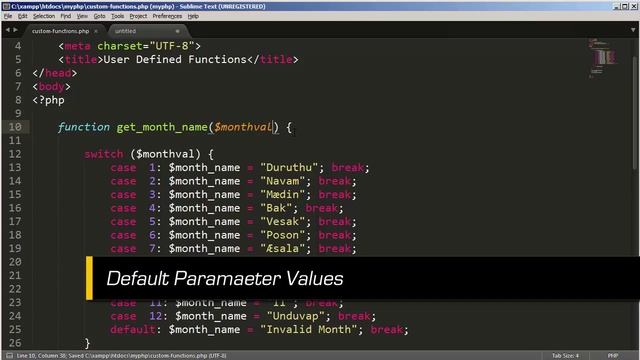
Task: Click break keyword on case 1 line
Action: (347, 167)
